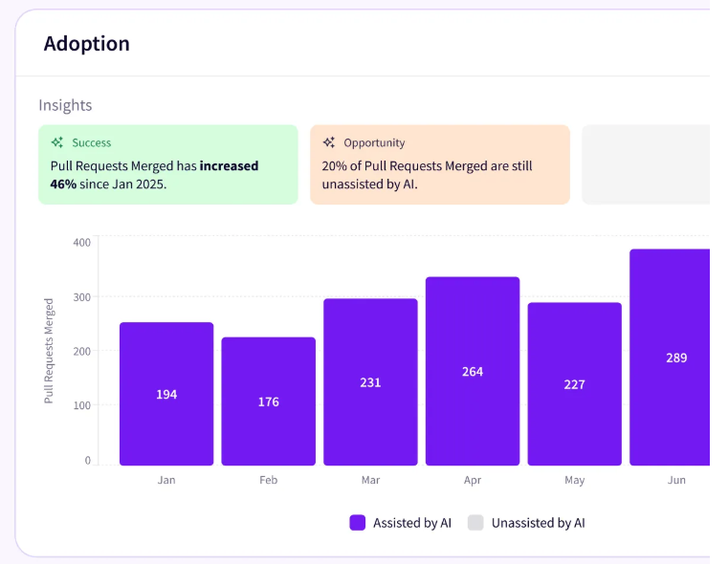Viewport: 728px width, 564px height.
Task: Click the sparkle icon next to Success
Action: (x=57, y=142)
